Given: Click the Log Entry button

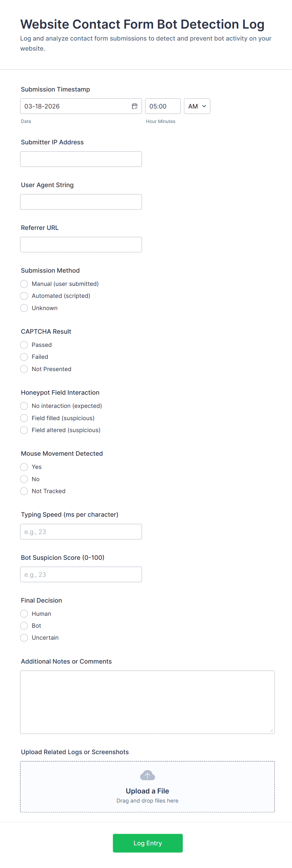Looking at the screenshot, I should pos(148,843).
